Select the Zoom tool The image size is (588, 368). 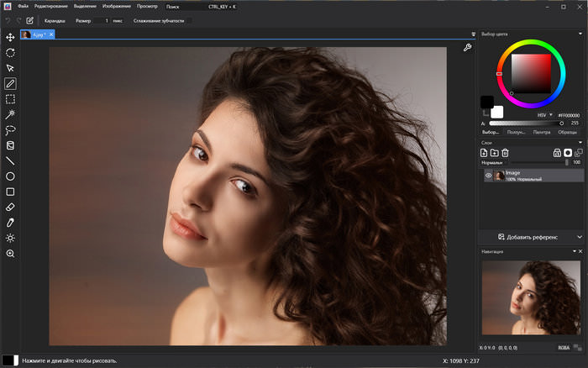[x=10, y=254]
